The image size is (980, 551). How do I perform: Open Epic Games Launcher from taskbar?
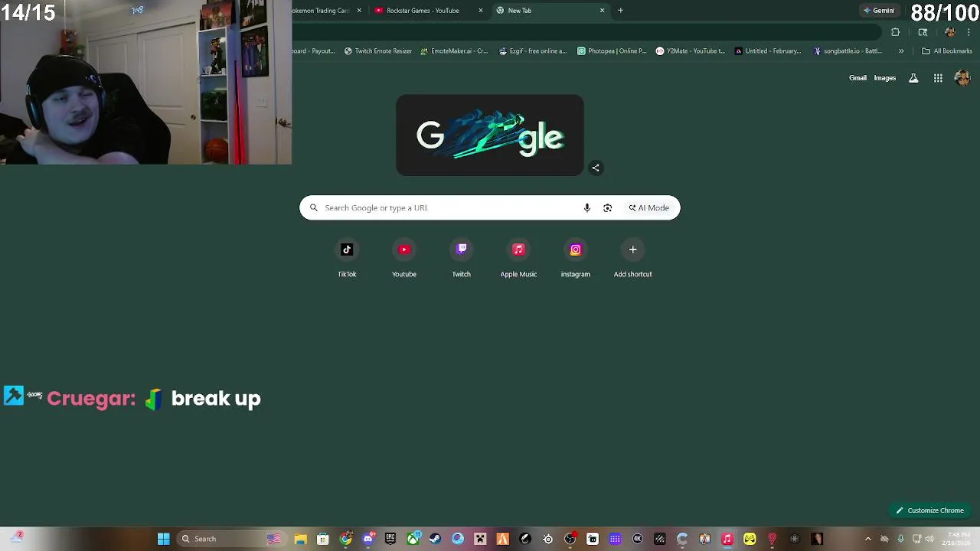point(390,539)
